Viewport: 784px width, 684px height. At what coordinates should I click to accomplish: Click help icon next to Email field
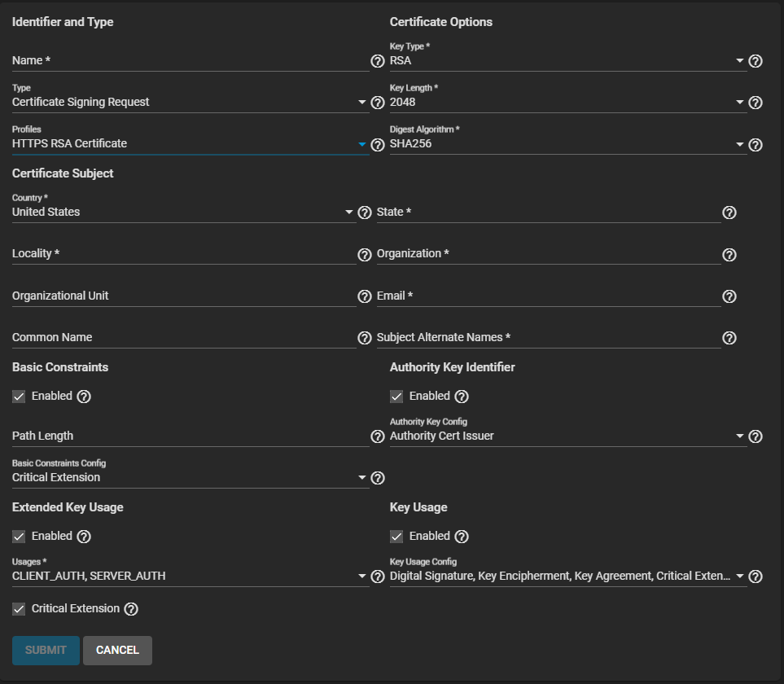(729, 296)
